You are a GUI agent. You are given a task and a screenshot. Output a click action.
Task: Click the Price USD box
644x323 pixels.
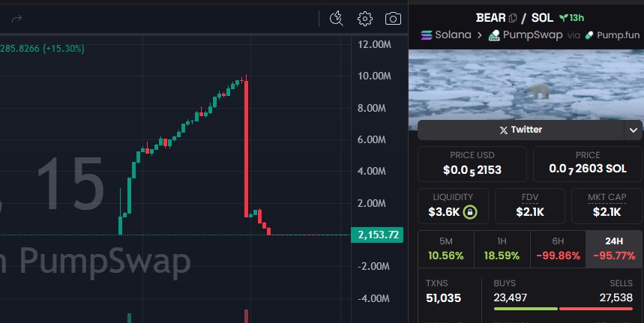(472, 163)
